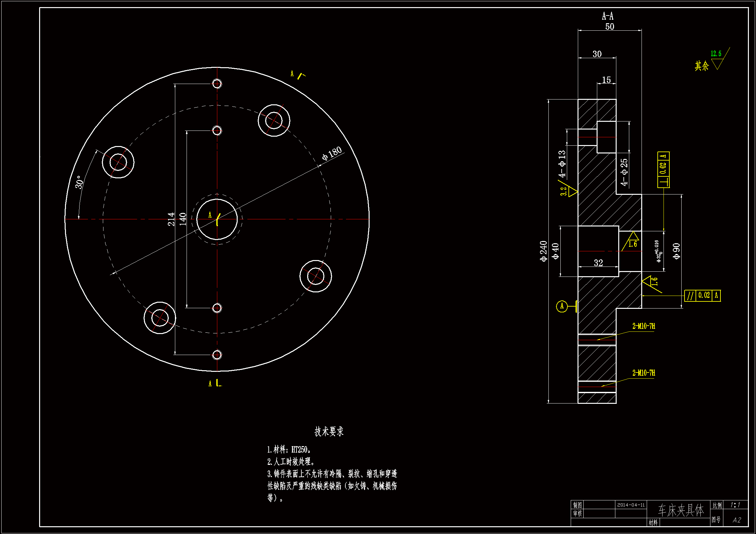
Task: Click the 214 vertical dimension text
Action: (171, 219)
